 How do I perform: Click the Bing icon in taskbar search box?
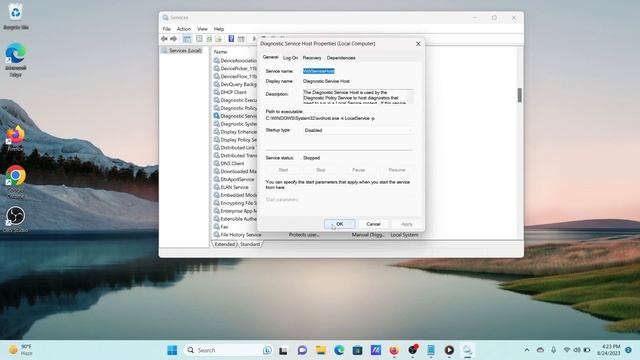click(x=267, y=350)
